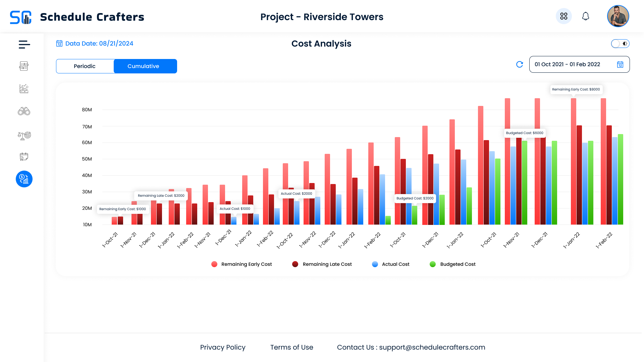
Task: Open the chart analytics sidebar icon
Action: [x=24, y=88]
